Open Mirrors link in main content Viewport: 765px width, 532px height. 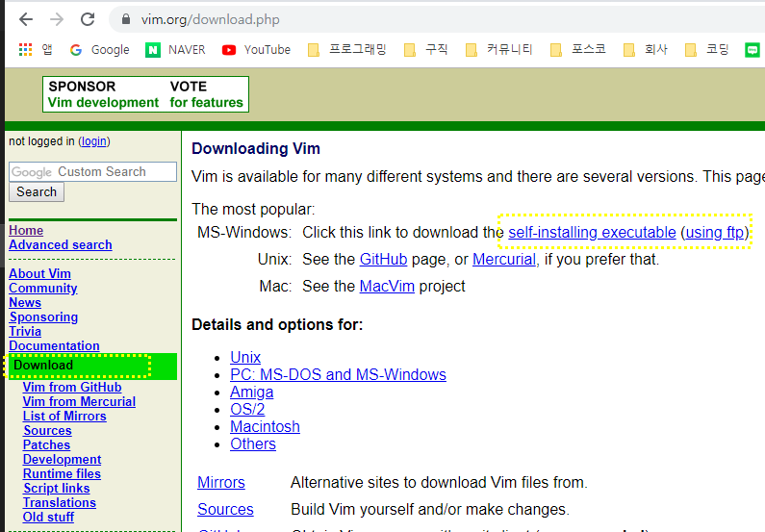(221, 483)
